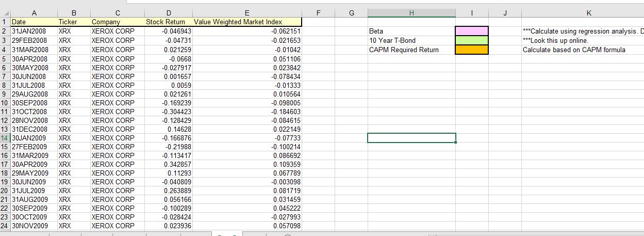Click market index value 0.051106
The height and width of the screenshot is (236, 644).
(x=246, y=58)
